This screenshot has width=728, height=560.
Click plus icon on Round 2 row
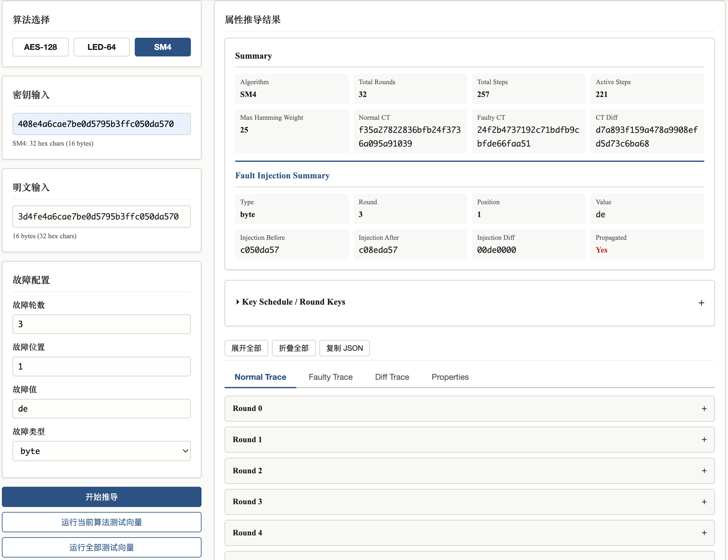704,471
